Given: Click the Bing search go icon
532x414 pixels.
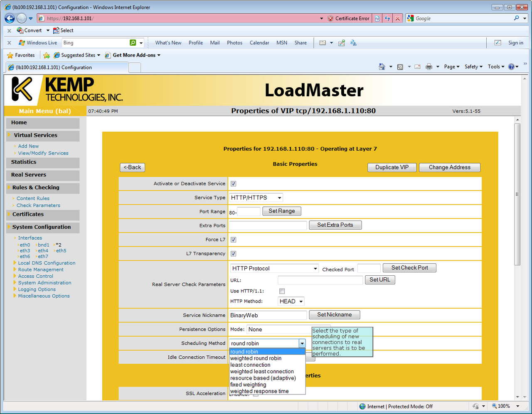Looking at the screenshot, I should [133, 43].
